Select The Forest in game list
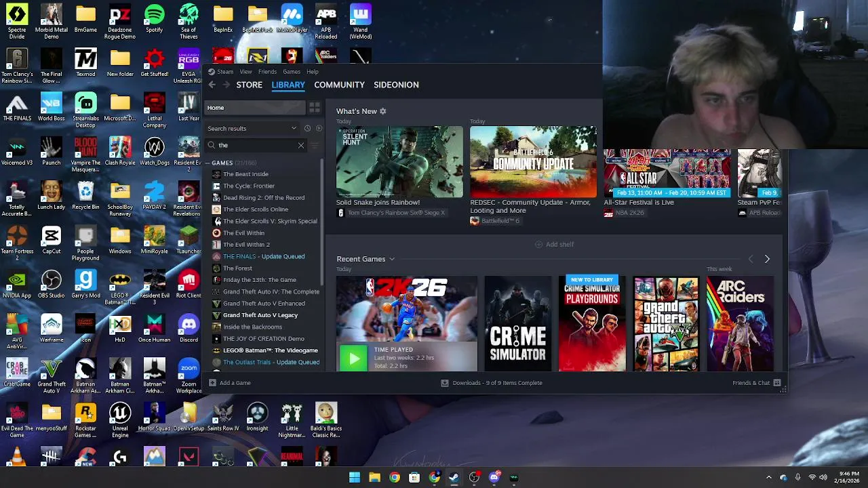The height and width of the screenshot is (488, 868). (x=237, y=268)
